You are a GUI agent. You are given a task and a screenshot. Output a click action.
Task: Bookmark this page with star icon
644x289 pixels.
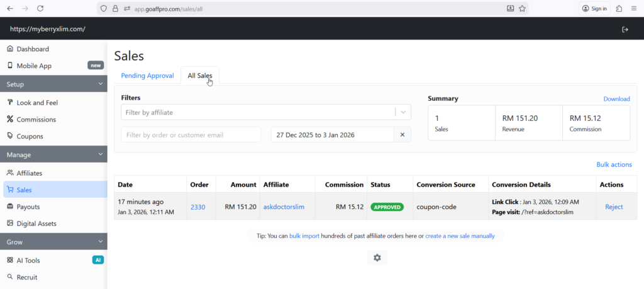click(x=522, y=8)
